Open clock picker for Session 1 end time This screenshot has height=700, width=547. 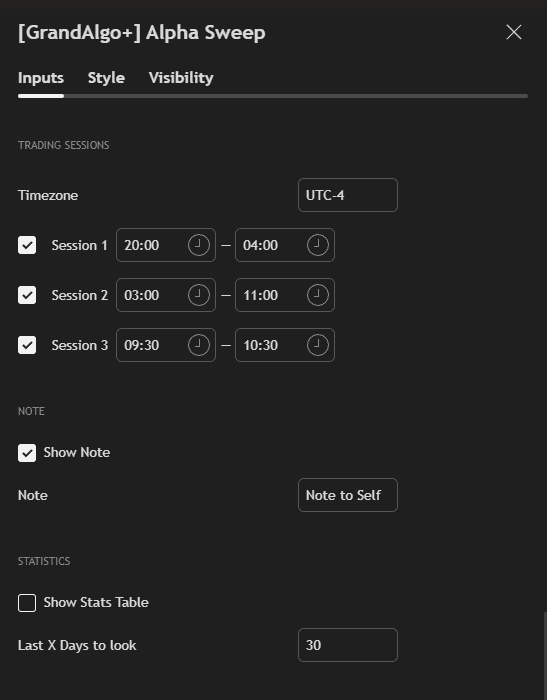[317, 245]
